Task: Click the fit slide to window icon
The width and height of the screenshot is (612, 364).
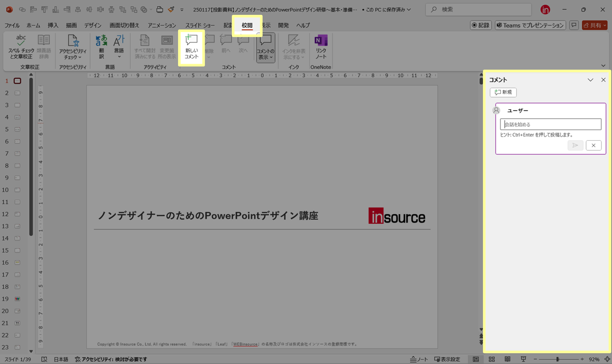Action: [x=607, y=359]
